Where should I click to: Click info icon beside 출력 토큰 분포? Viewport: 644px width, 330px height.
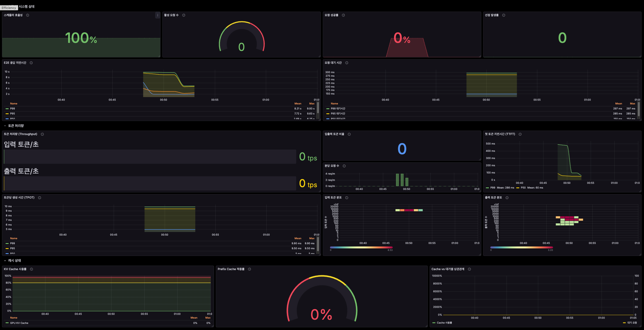(507, 198)
